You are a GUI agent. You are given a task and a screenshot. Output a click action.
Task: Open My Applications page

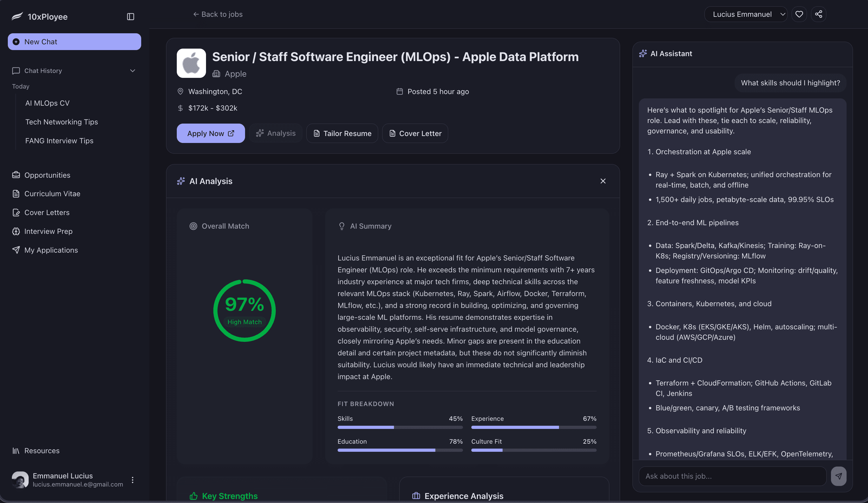[51, 250]
